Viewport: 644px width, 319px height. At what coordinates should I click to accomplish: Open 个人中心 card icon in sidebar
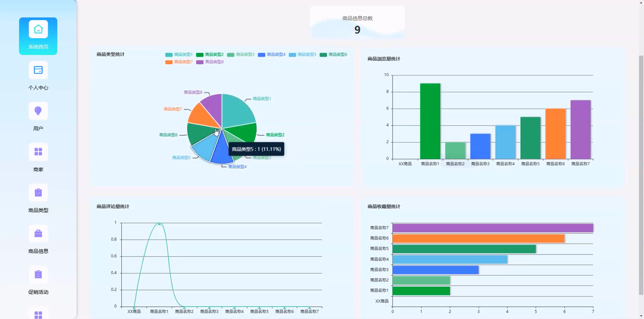(x=38, y=70)
